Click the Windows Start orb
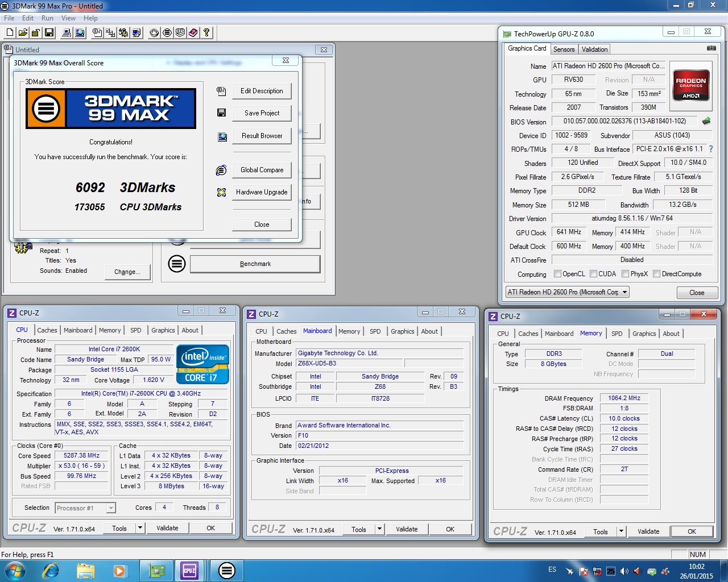This screenshot has width=728, height=582. pyautogui.click(x=15, y=571)
